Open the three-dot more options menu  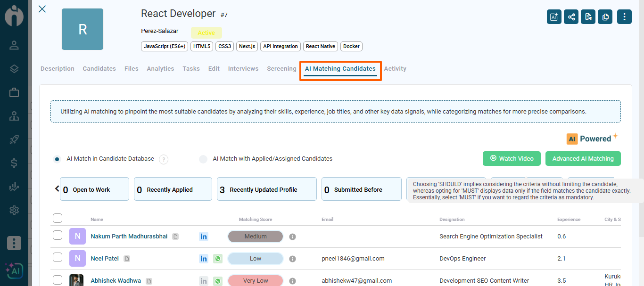pyautogui.click(x=624, y=17)
